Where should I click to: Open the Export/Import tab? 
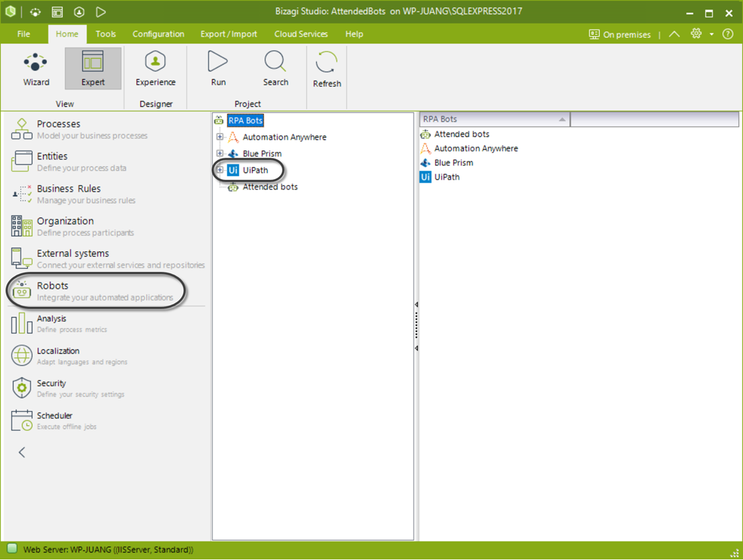229,34
